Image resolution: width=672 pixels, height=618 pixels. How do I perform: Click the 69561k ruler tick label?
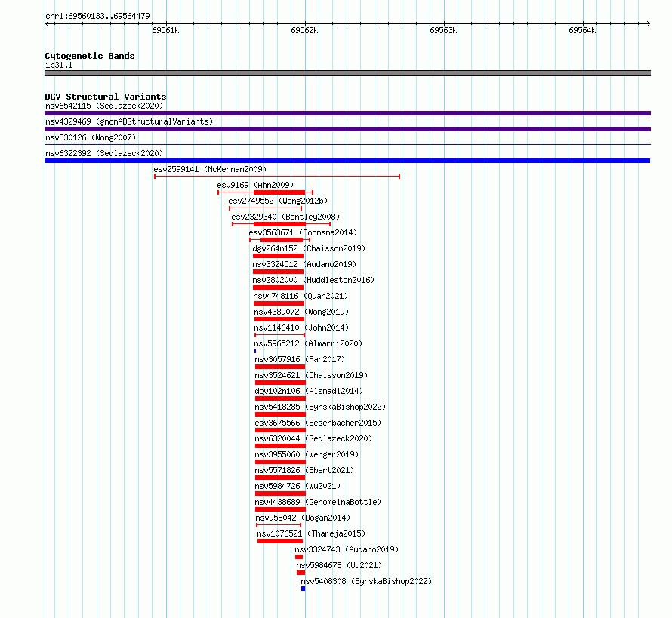pyautogui.click(x=165, y=30)
